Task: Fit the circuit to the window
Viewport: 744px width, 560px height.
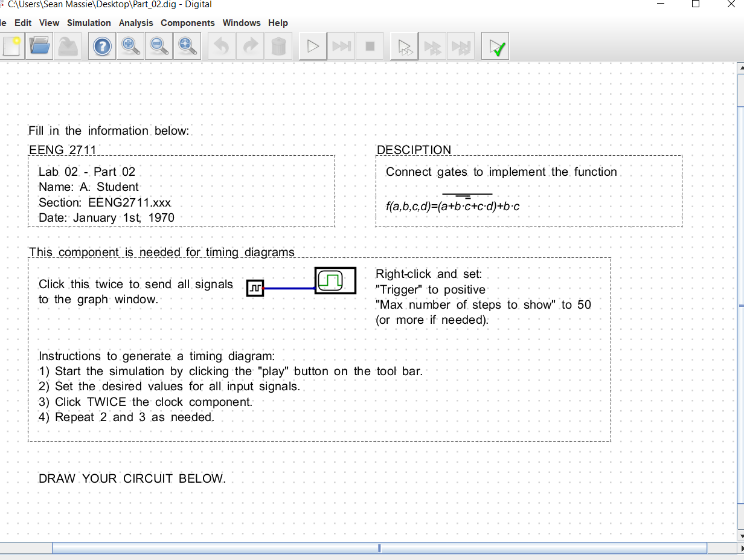Action: (x=187, y=45)
